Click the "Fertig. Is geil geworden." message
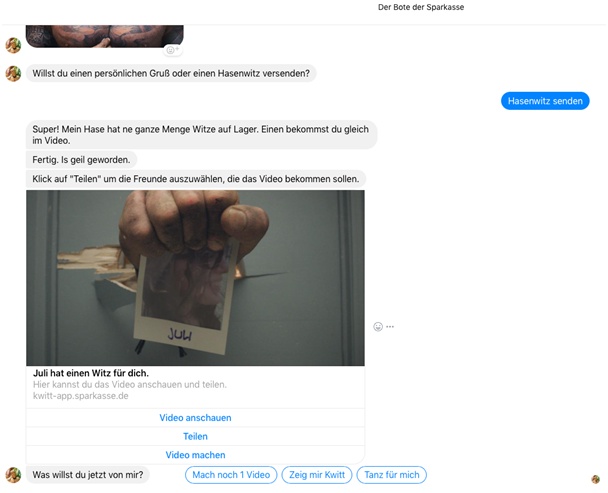The image size is (608, 493). (81, 160)
